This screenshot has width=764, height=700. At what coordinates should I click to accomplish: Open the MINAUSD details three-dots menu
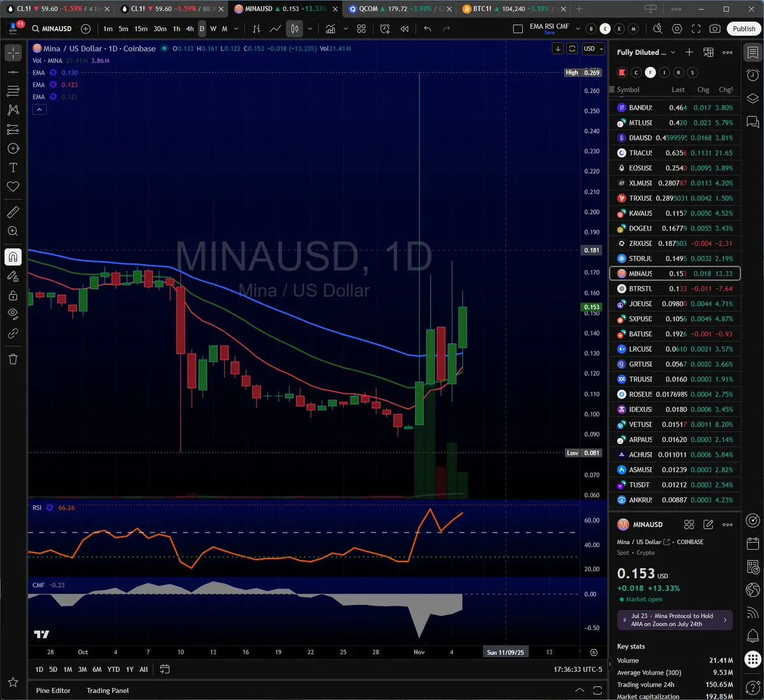(728, 524)
